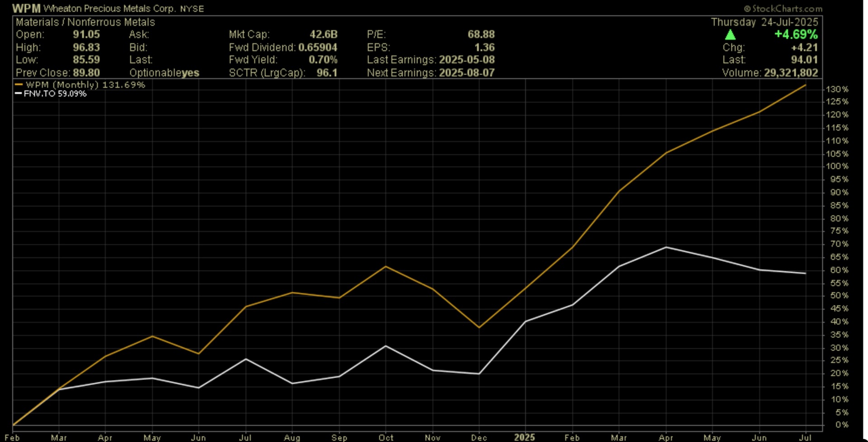This screenshot has width=868, height=442.
Task: Click the EPS value 1.36
Action: pyautogui.click(x=485, y=48)
